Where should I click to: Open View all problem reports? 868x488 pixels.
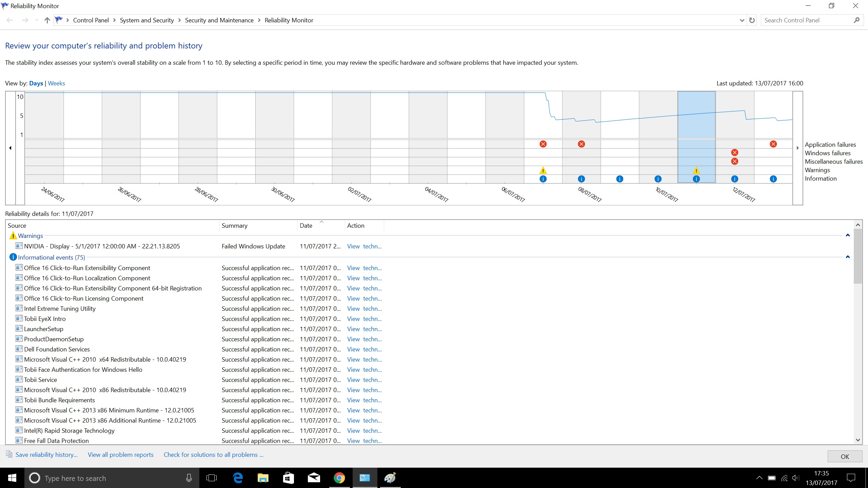pos(120,455)
